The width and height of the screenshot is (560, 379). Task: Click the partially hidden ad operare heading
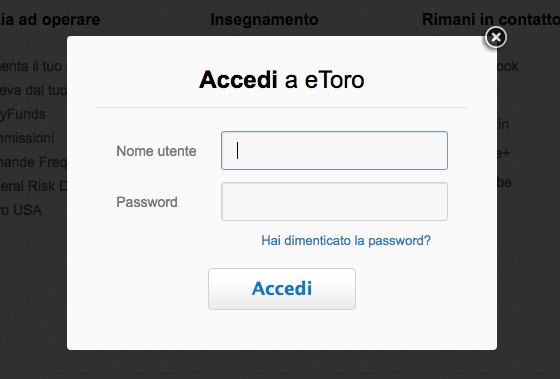(x=50, y=19)
